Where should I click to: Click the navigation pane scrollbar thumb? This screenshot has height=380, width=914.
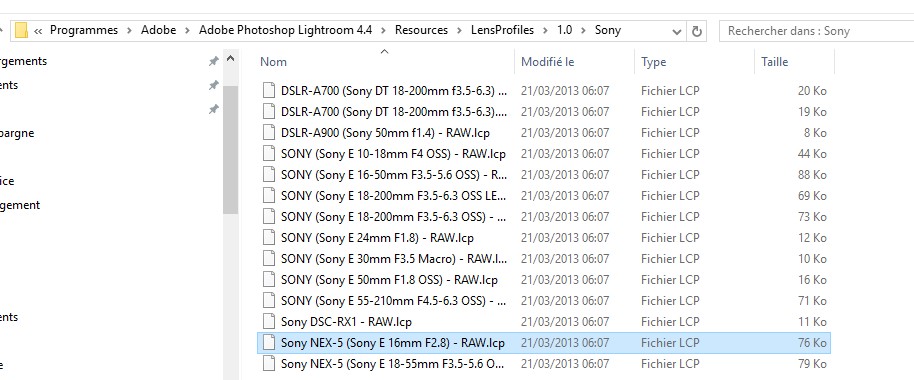[230, 150]
